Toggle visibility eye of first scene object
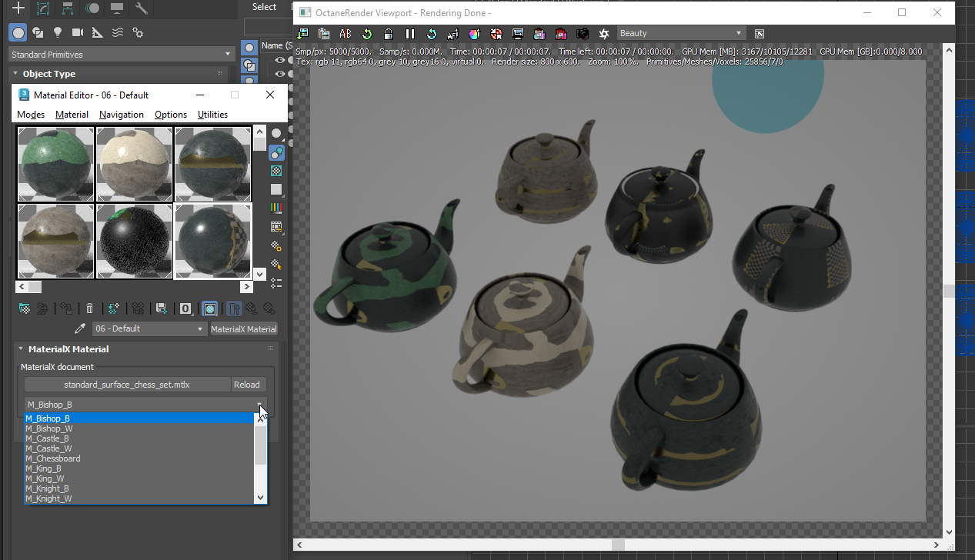The image size is (975, 560). [x=280, y=60]
